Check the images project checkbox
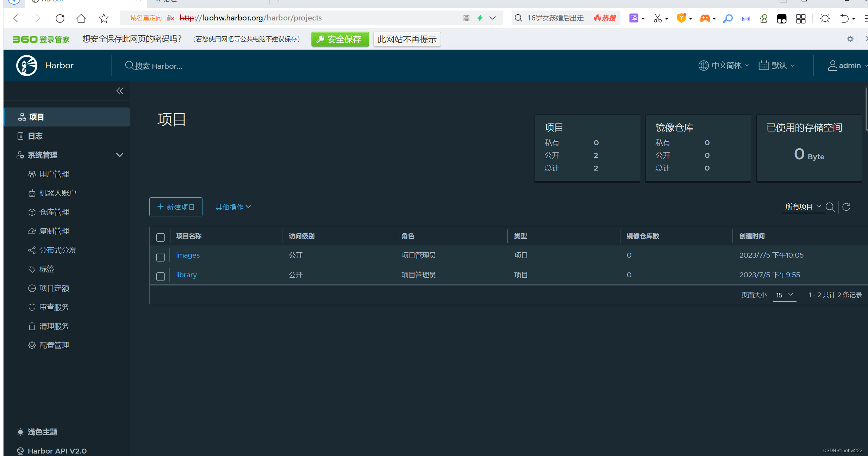Viewport: 868px width, 456px height. tap(161, 257)
